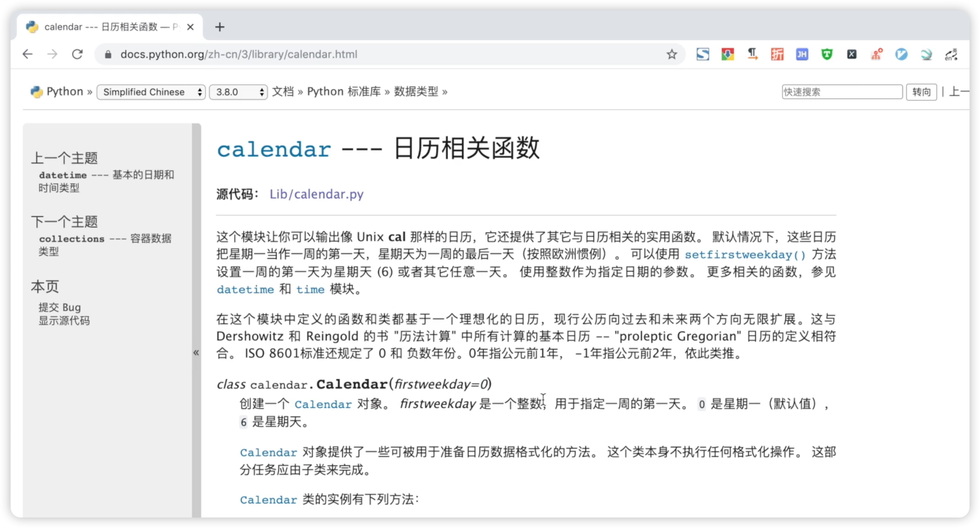Image resolution: width=980 pixels, height=528 pixels.
Task: Open a new browser tab
Action: (x=220, y=27)
